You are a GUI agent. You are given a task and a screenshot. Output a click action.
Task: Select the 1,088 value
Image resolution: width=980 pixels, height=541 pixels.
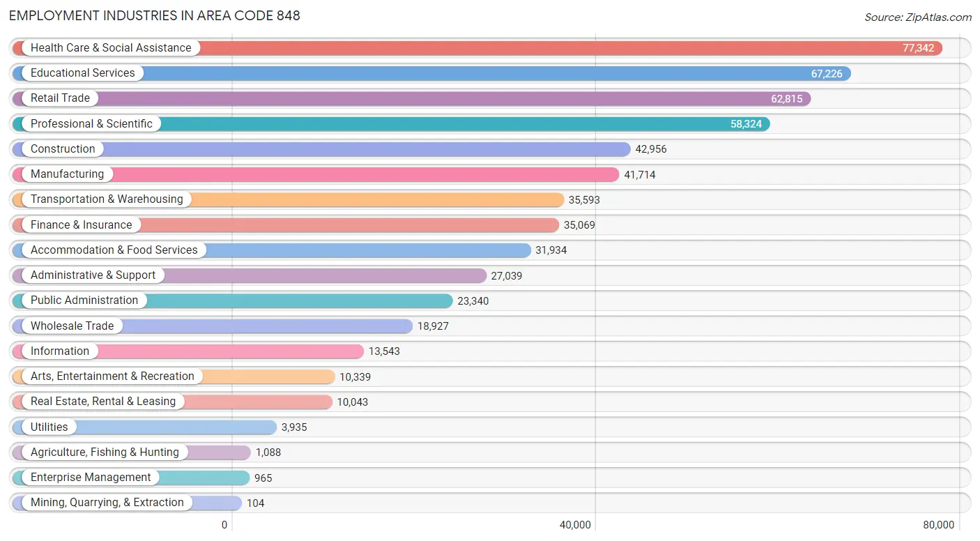click(x=268, y=452)
